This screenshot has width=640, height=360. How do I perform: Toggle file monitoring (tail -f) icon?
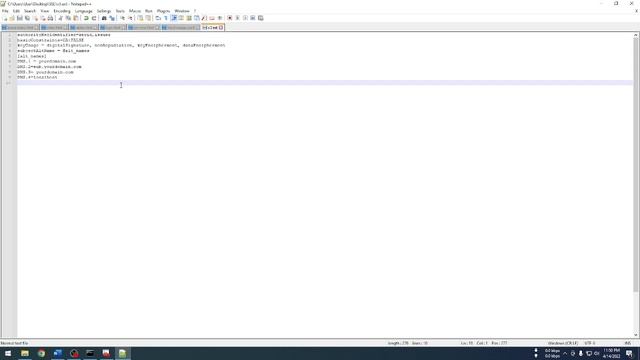(220, 18)
